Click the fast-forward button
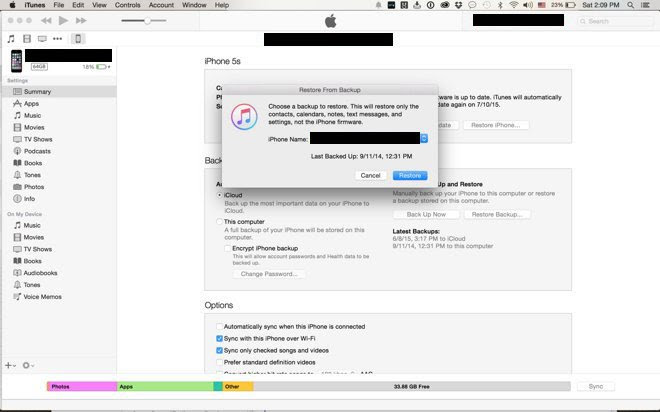The image size is (660, 412). pos(81,20)
